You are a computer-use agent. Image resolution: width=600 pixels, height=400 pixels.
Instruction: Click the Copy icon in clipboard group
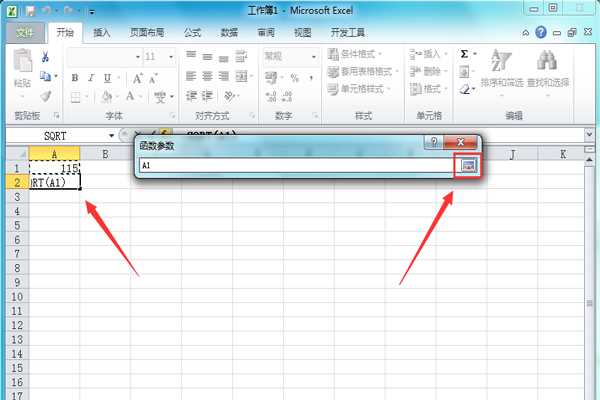(46, 77)
